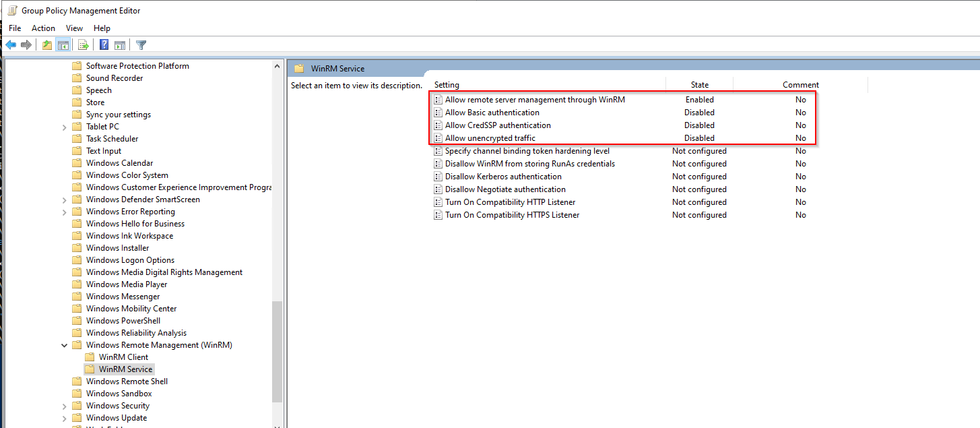Expand the Windows Update tree node
This screenshot has height=428, width=980.
point(65,418)
